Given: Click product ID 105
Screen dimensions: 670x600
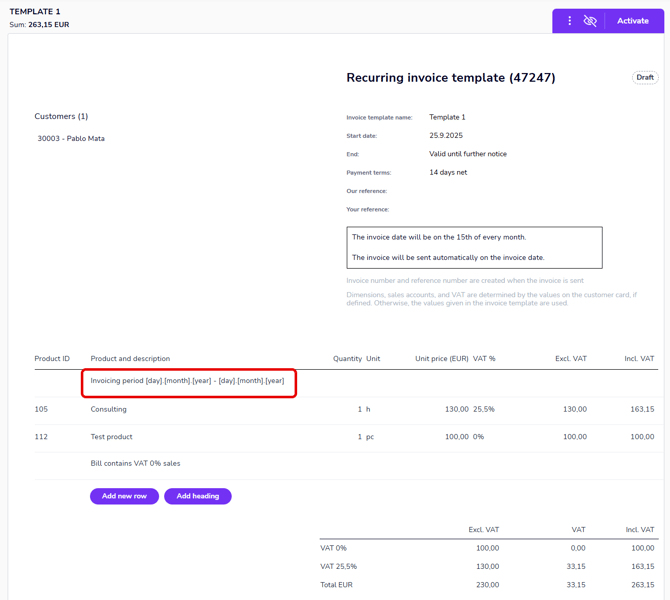Looking at the screenshot, I should point(41,409).
